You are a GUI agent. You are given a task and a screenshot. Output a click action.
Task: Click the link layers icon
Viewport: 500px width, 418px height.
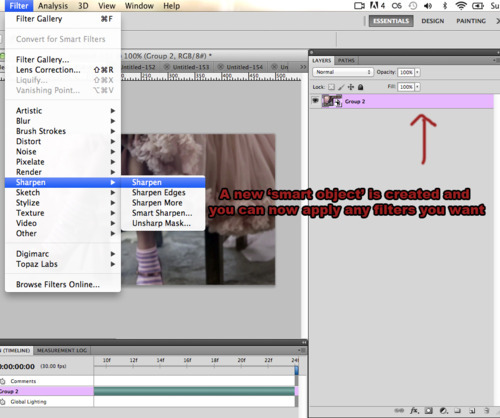click(399, 410)
